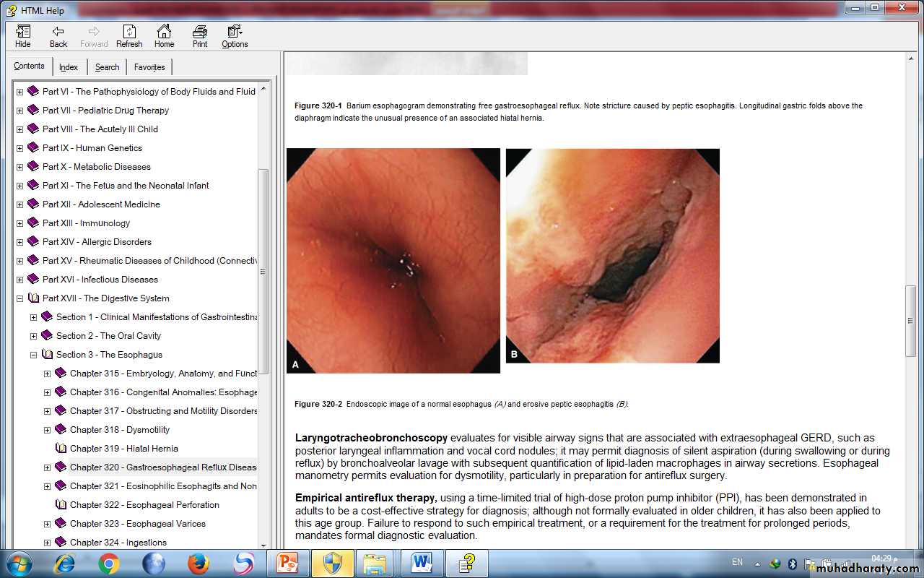924x578 pixels.
Task: Collapse Part XVII - The Digestive System
Action: pos(19,298)
